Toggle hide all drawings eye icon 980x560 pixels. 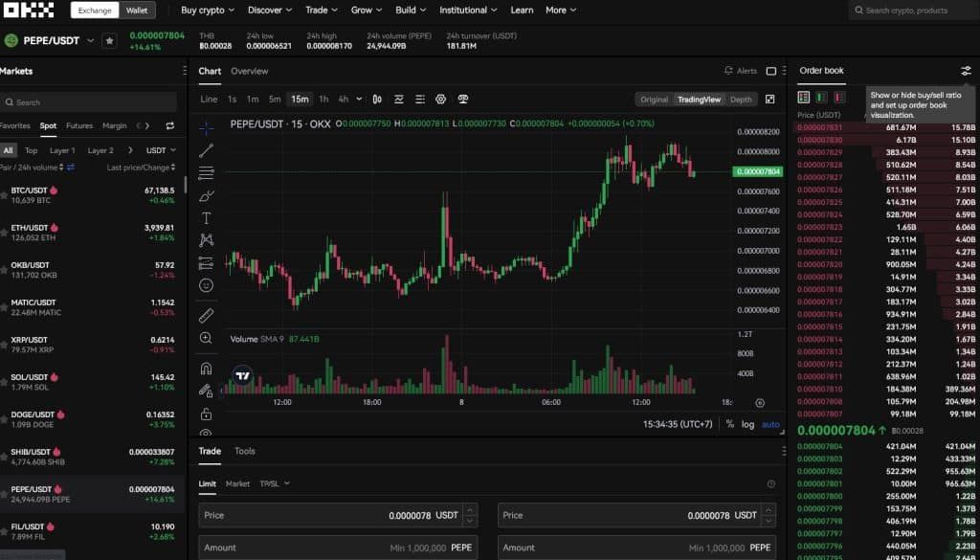(x=207, y=432)
